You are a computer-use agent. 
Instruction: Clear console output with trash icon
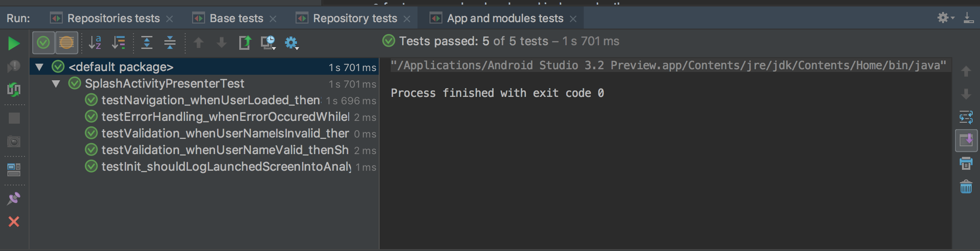coord(966,187)
